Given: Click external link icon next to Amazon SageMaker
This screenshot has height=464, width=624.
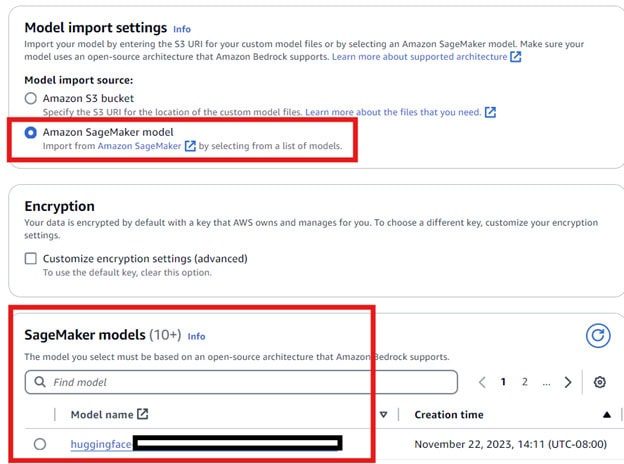Looking at the screenshot, I should tap(190, 147).
